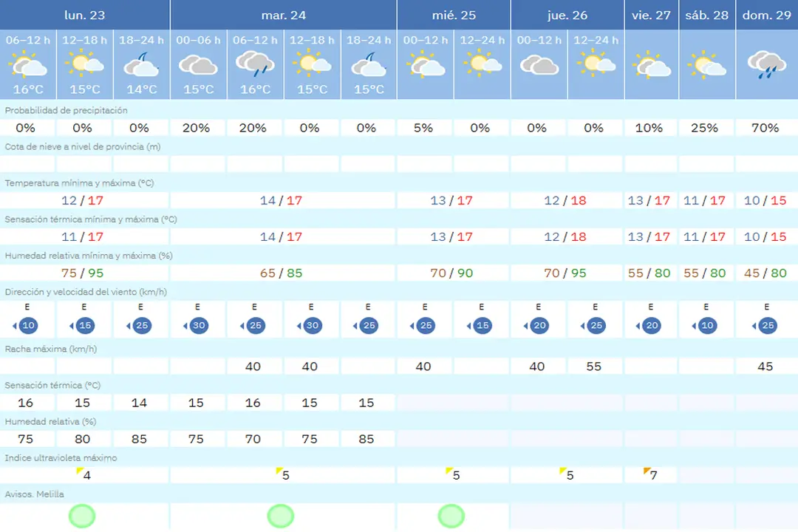Viewport: 798px width, 532px height.
Task: Click relative humidity 80 for lun. 23 12–18 h
Action: [x=82, y=439]
